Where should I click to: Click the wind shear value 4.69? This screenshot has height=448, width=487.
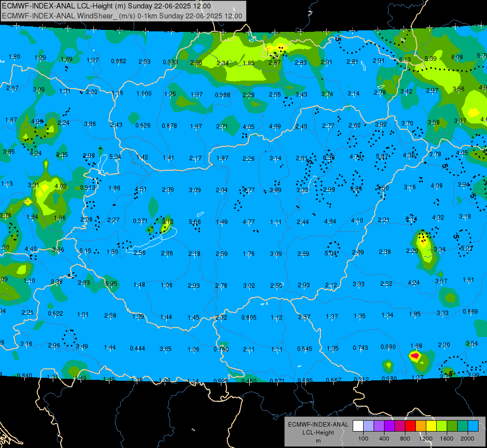click(x=275, y=126)
